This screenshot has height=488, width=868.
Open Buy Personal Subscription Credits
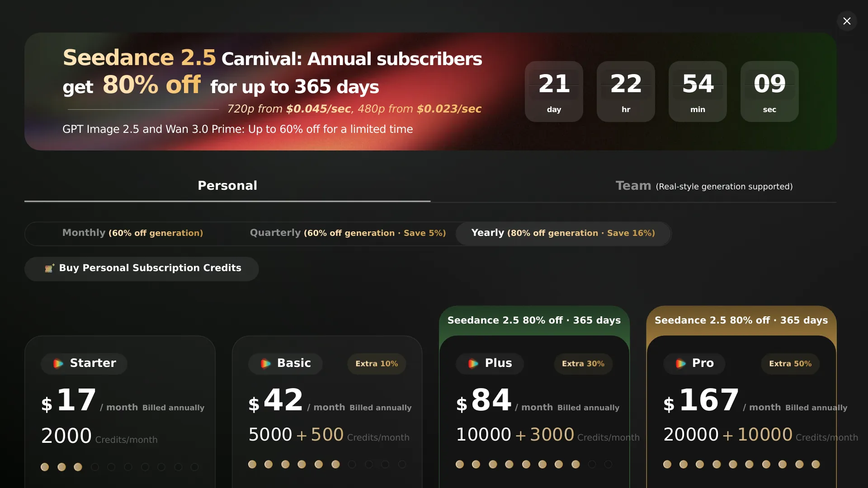pyautogui.click(x=142, y=268)
